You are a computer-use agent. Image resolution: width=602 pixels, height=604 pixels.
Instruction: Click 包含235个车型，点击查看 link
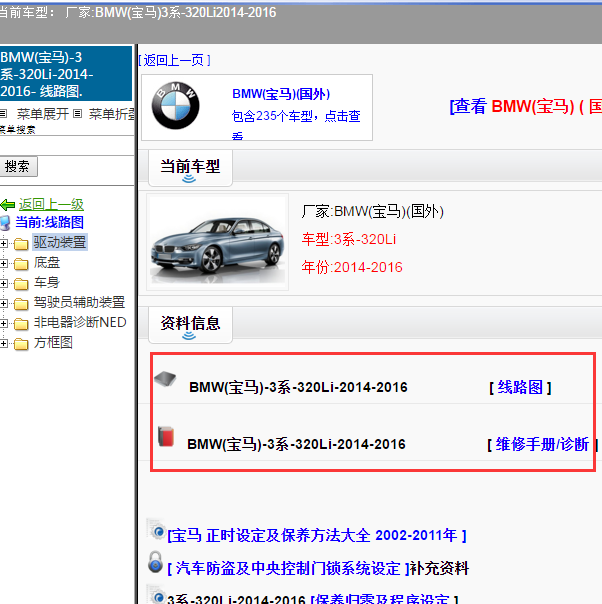pyautogui.click(x=296, y=126)
